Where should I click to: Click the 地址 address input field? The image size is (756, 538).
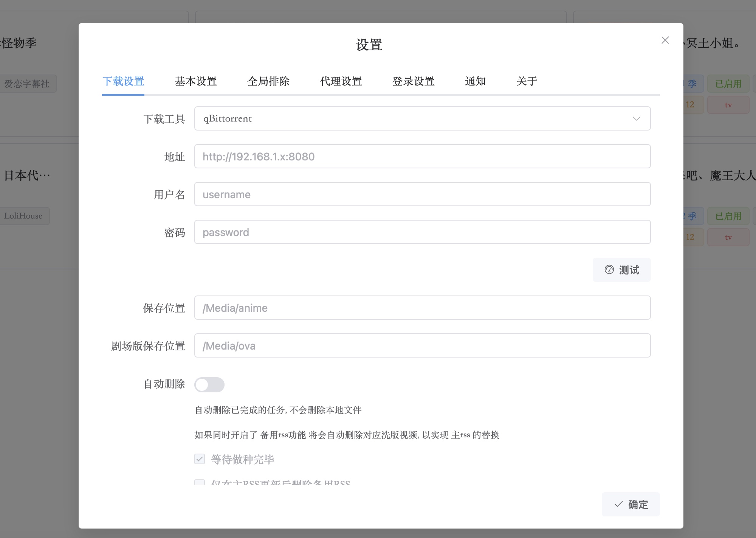pyautogui.click(x=422, y=156)
